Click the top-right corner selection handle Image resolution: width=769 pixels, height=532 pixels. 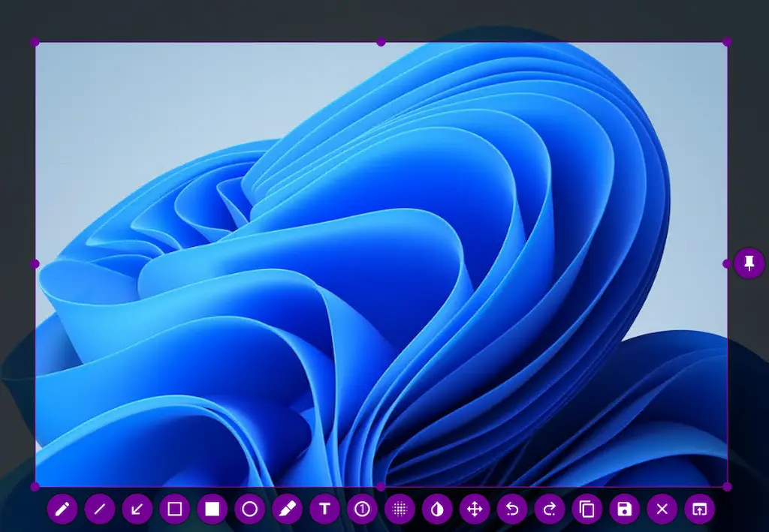[x=727, y=42]
